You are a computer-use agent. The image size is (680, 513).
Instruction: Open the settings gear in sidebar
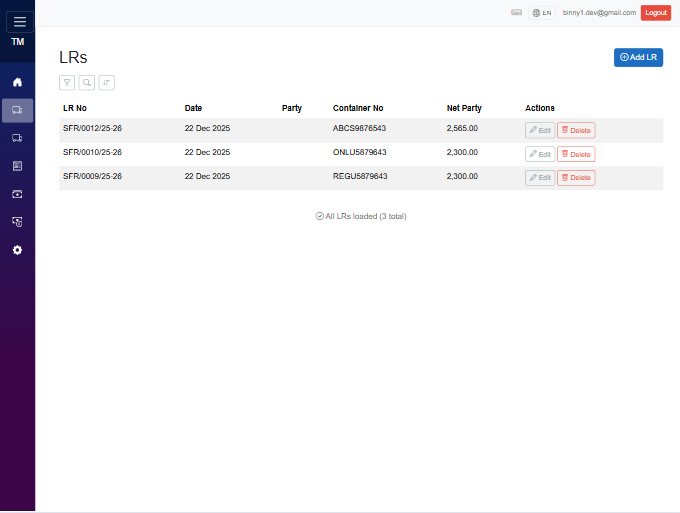click(x=17, y=250)
